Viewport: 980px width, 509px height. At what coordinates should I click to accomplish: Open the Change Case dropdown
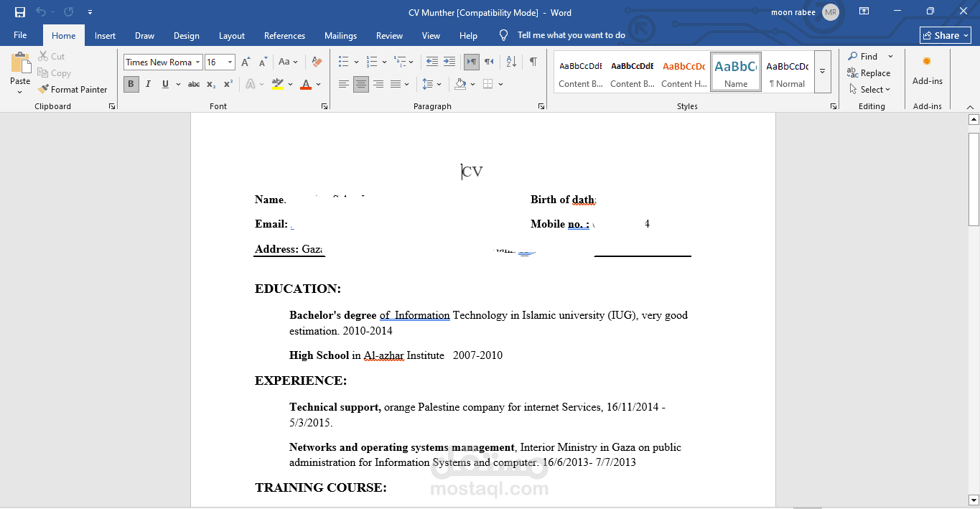coord(289,62)
